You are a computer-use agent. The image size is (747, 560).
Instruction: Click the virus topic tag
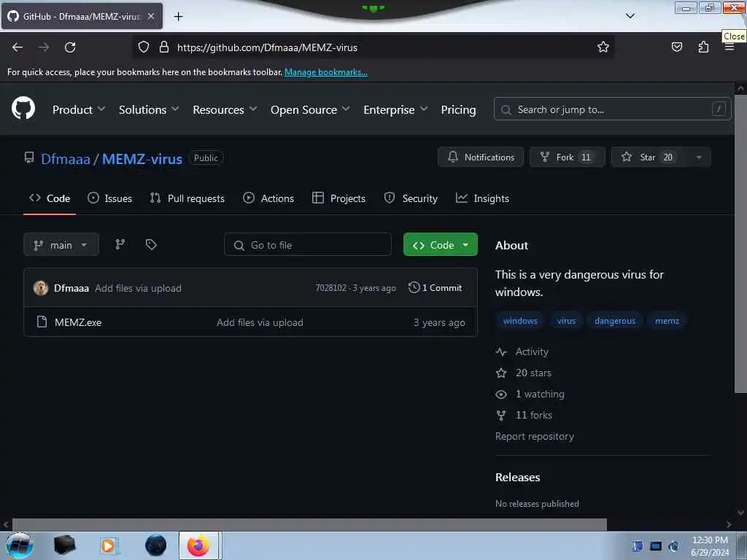tap(566, 321)
